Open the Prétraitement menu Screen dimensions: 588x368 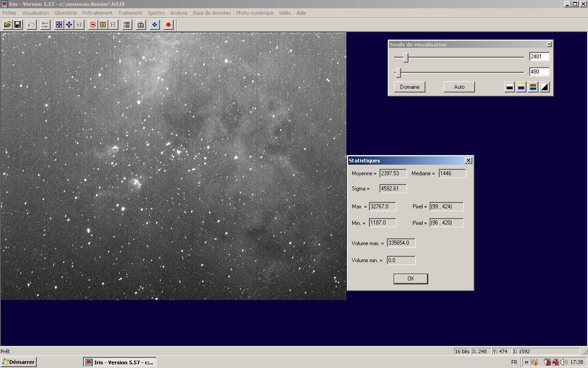(x=97, y=13)
